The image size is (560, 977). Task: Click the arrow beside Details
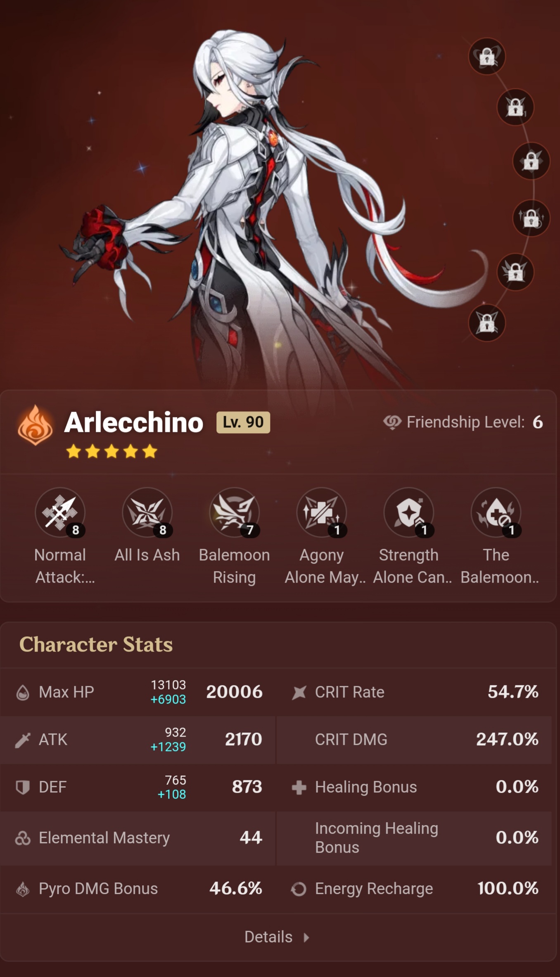(x=306, y=937)
